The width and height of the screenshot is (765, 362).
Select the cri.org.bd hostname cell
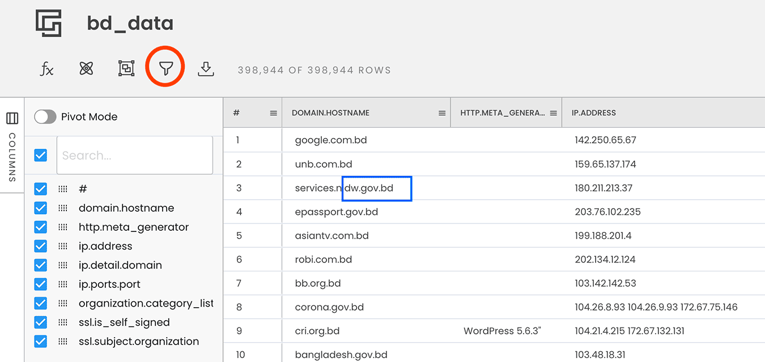[x=366, y=331]
